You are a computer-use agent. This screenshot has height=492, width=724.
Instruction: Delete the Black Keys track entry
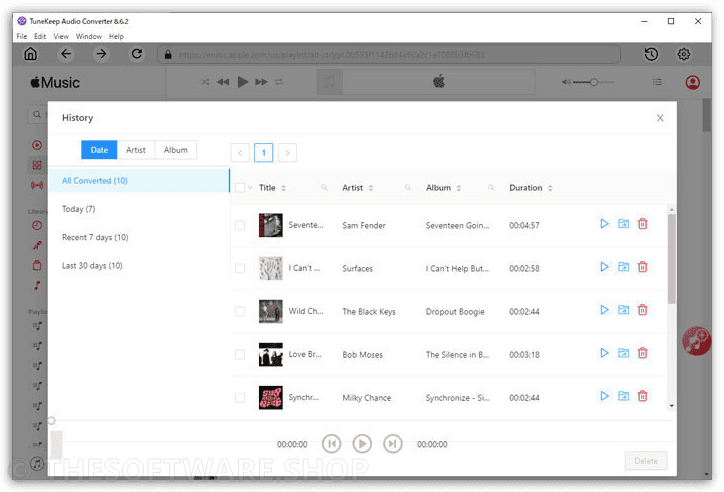pyautogui.click(x=642, y=310)
